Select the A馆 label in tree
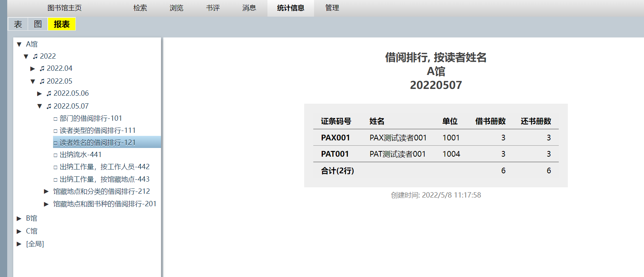644x277 pixels. click(x=32, y=44)
